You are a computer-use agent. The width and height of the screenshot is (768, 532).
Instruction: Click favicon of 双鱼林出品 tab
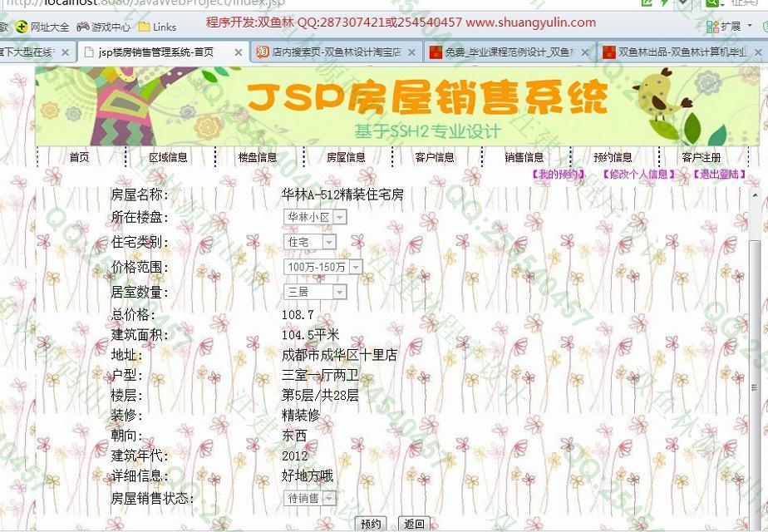tap(608, 52)
